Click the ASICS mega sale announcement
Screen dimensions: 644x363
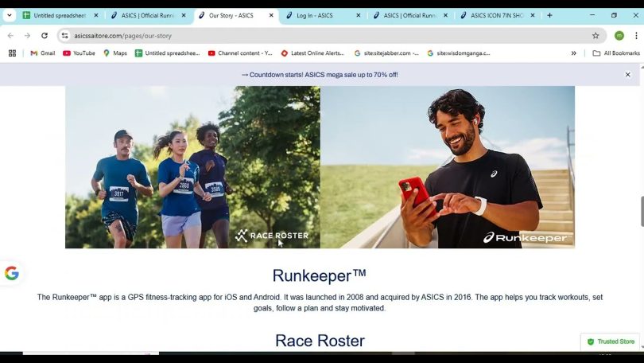(320, 75)
